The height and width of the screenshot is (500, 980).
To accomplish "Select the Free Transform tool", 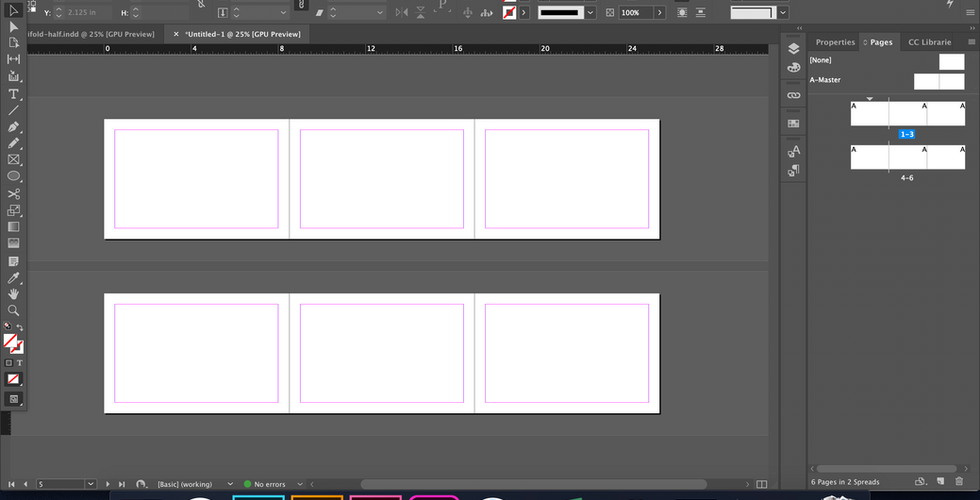I will click(13, 210).
